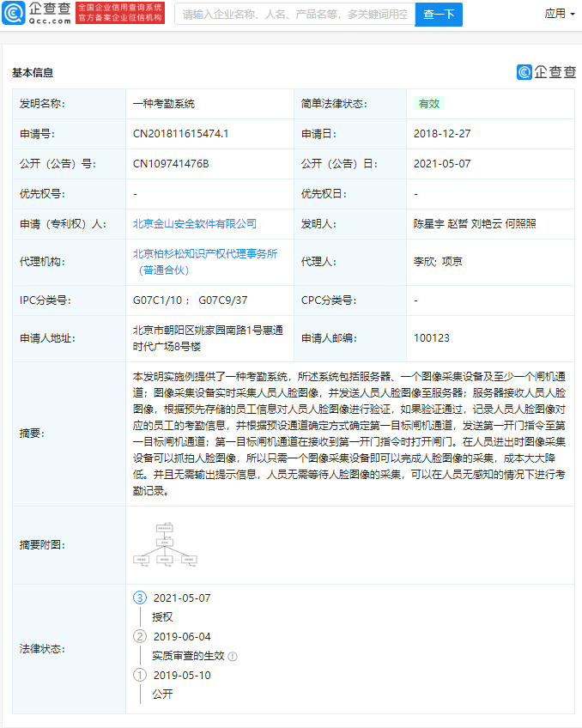Click the Qcc.com logo icon
Image resolution: width=582 pixels, height=728 pixels.
click(x=14, y=13)
